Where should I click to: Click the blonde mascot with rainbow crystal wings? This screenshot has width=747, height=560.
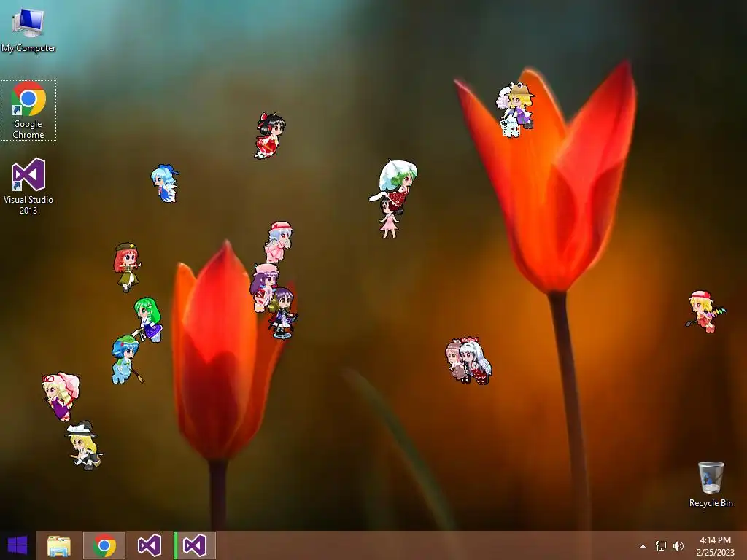point(705,311)
